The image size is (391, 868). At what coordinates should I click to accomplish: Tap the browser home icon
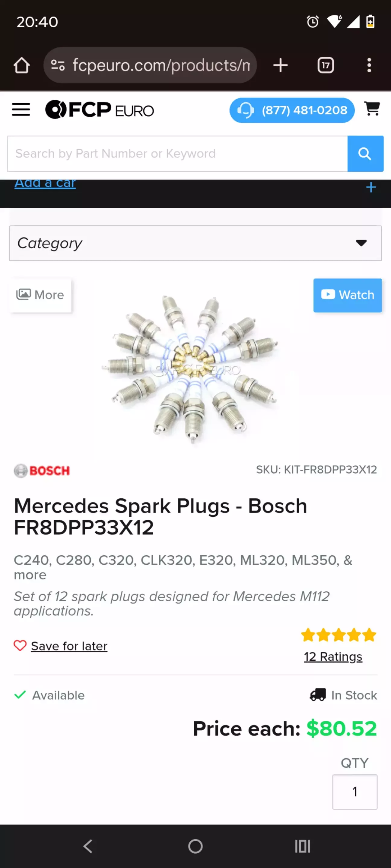22,65
